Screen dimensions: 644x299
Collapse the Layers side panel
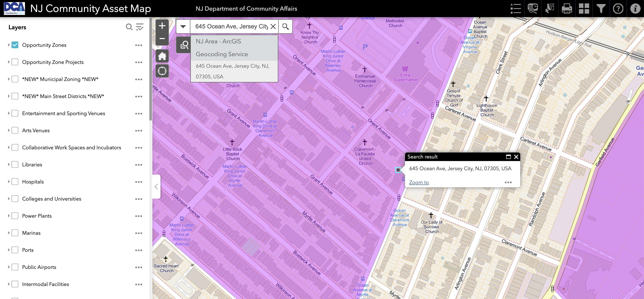click(156, 187)
